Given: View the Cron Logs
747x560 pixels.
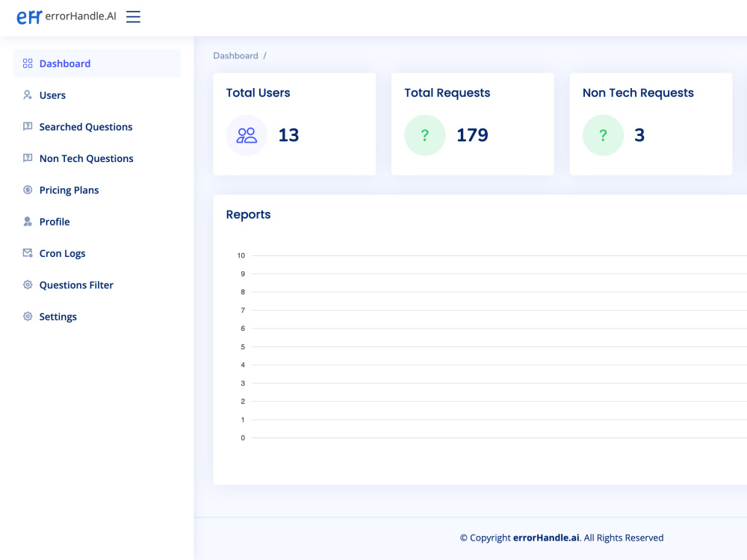Looking at the screenshot, I should click(96, 253).
